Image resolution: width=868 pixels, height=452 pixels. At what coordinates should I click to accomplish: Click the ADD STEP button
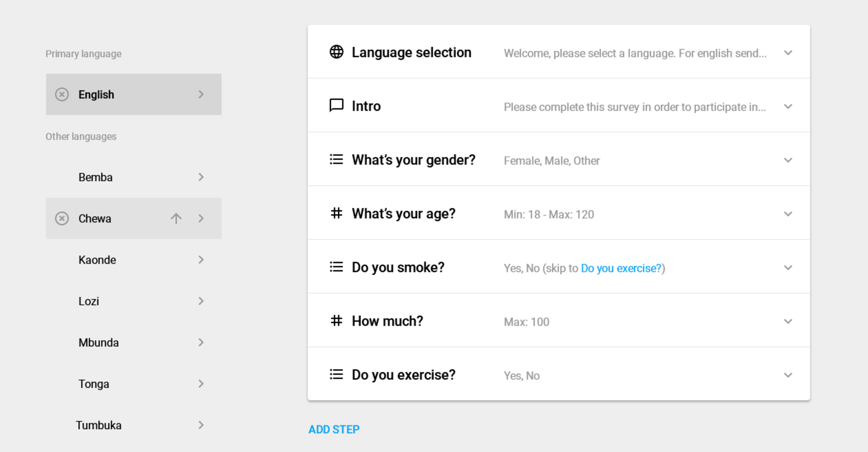point(334,429)
